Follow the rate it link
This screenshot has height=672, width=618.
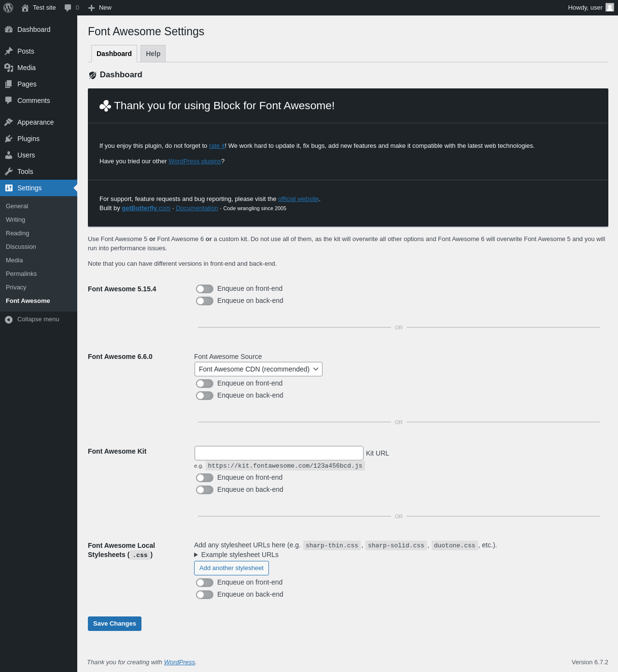point(217,146)
